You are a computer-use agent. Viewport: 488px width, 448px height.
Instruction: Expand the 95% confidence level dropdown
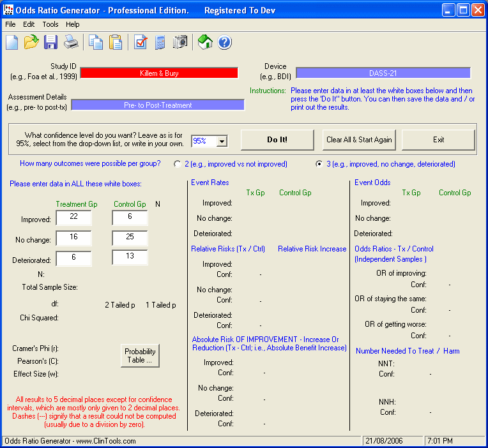pyautogui.click(x=222, y=141)
